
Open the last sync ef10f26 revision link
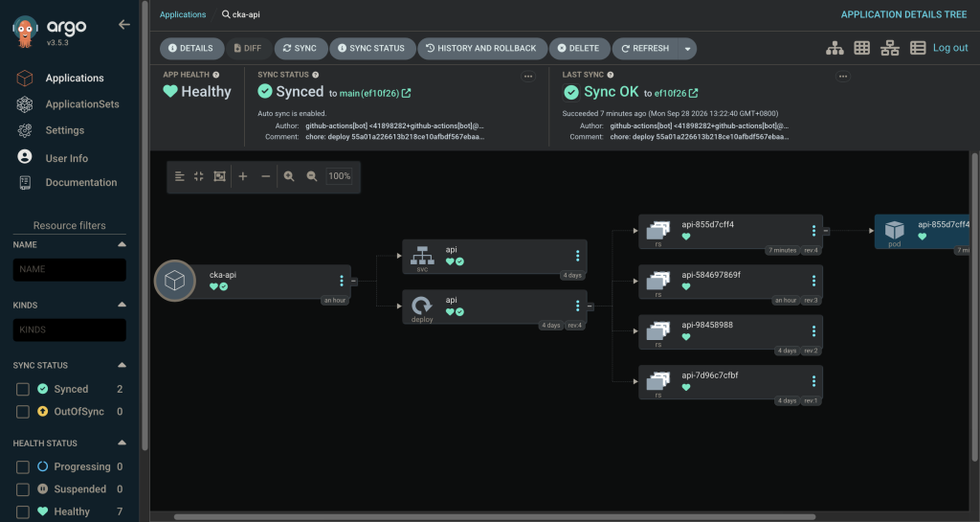(x=676, y=93)
